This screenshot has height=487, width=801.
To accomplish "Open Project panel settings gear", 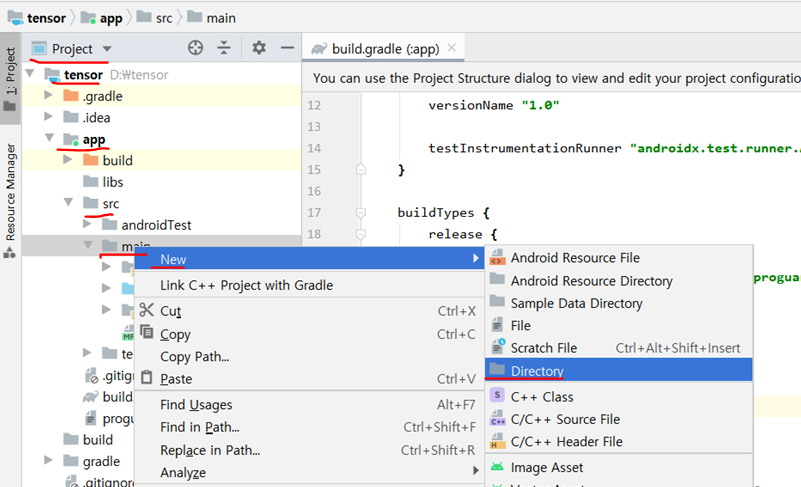I will (x=259, y=48).
